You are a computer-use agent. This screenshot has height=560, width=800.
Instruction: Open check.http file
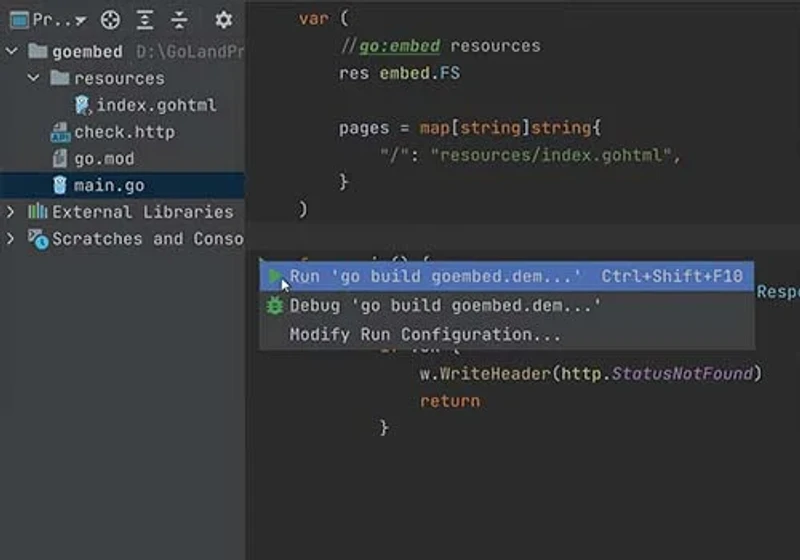[124, 132]
